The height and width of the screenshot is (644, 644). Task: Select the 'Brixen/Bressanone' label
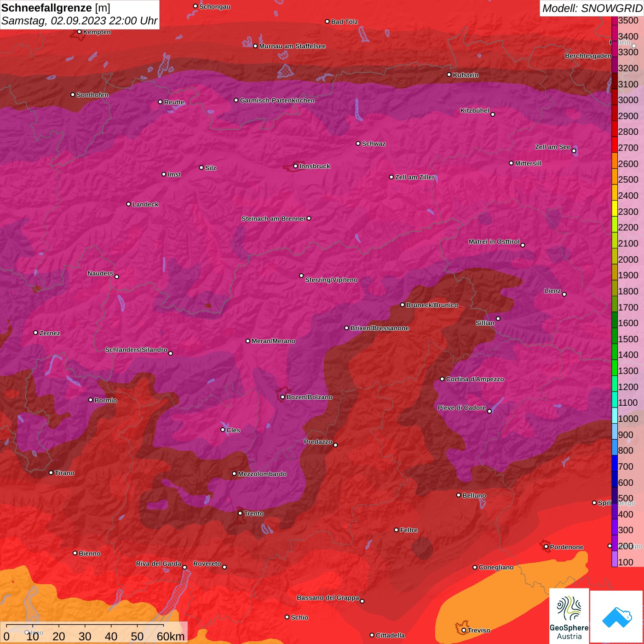379,328
